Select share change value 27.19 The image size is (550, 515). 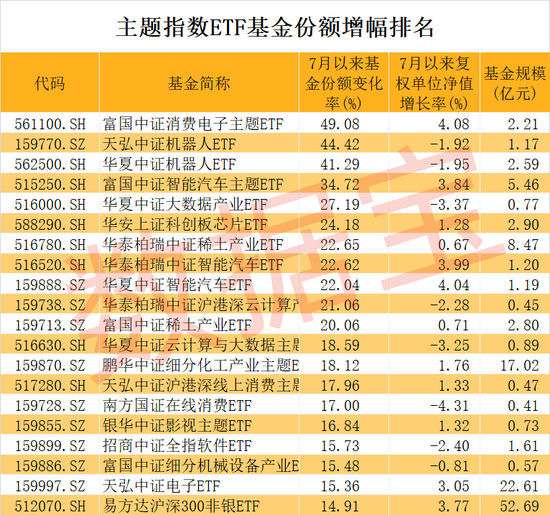click(x=340, y=205)
